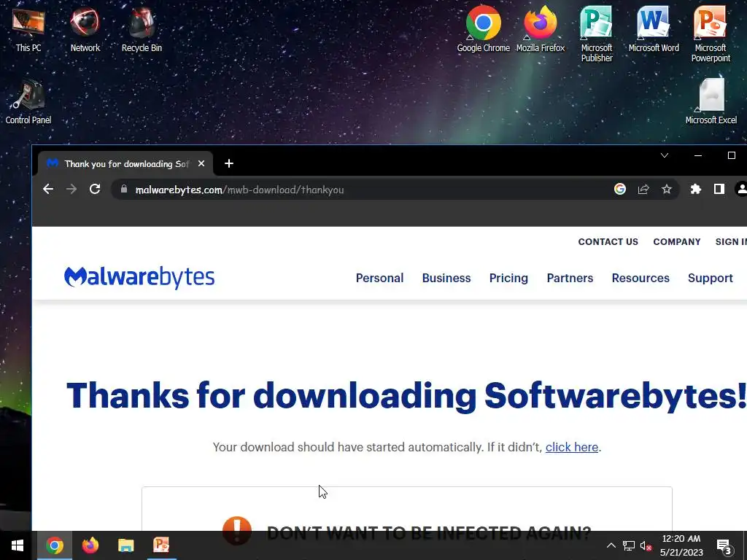Viewport: 747px width, 560px height.
Task: Open Chrome extensions puzzle icon
Action: 695,190
